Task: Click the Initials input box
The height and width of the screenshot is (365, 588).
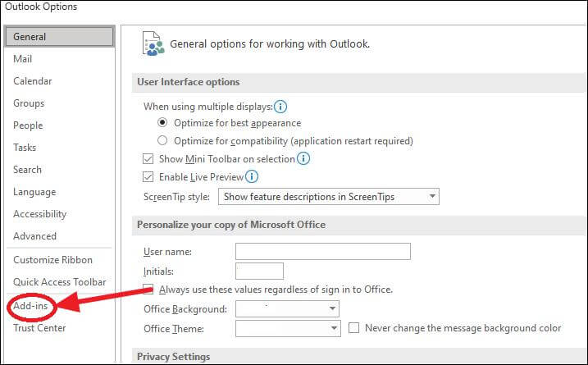Action: [259, 271]
